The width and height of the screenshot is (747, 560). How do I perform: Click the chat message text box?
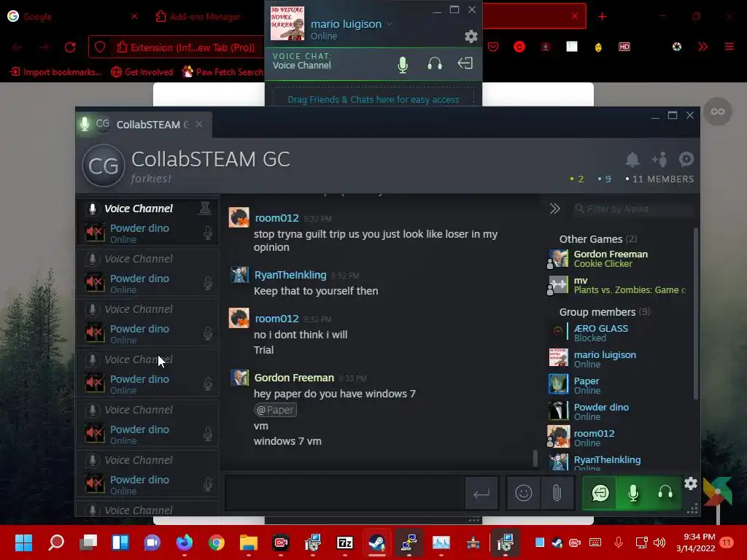click(x=344, y=494)
